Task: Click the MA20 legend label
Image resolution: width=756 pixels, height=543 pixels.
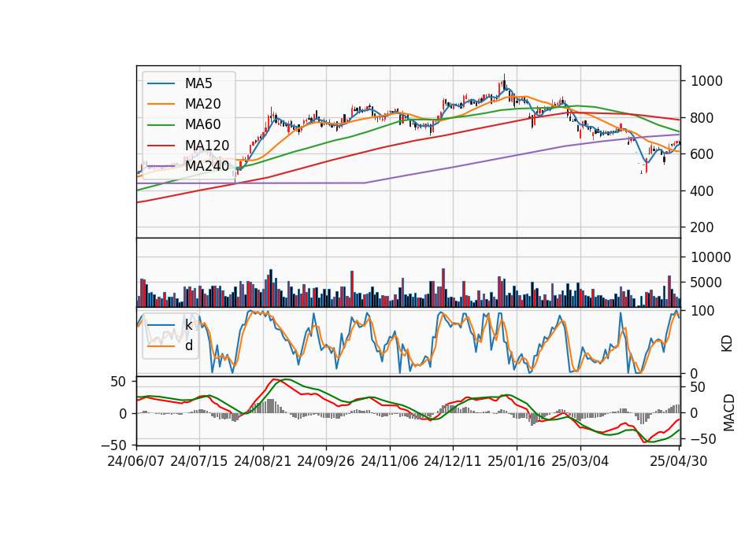Action: (203, 104)
